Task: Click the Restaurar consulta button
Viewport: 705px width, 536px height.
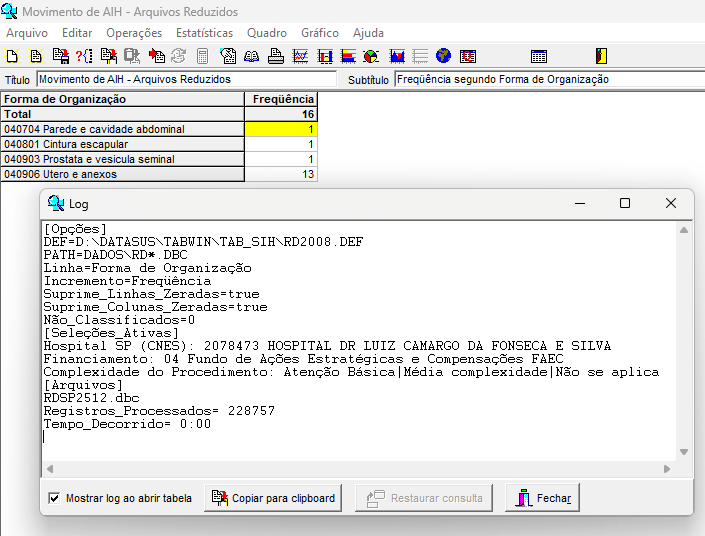Action: click(424, 498)
